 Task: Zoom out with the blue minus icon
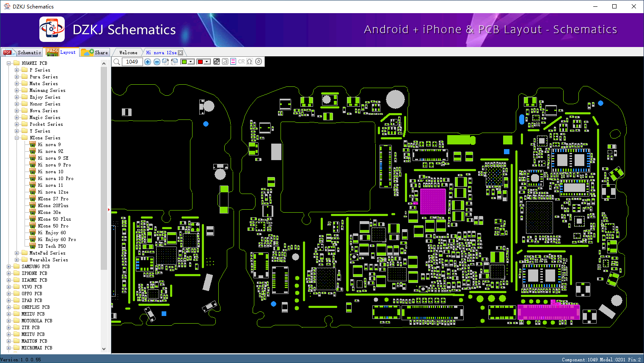tap(157, 62)
